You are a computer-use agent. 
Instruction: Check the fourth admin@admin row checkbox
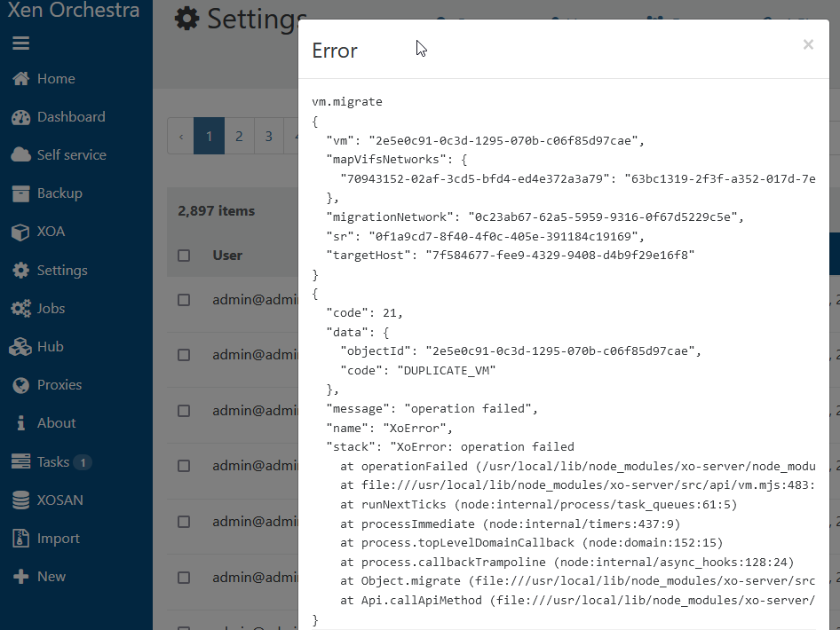[184, 466]
